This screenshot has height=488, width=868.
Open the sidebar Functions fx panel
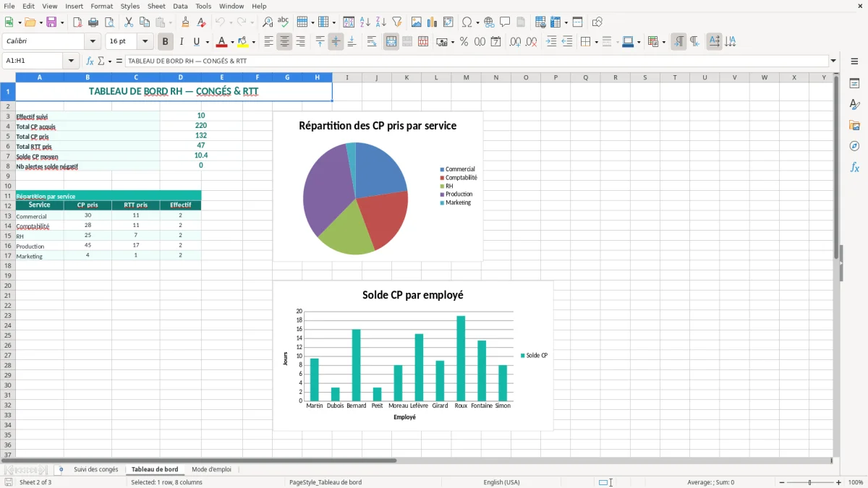(854, 167)
